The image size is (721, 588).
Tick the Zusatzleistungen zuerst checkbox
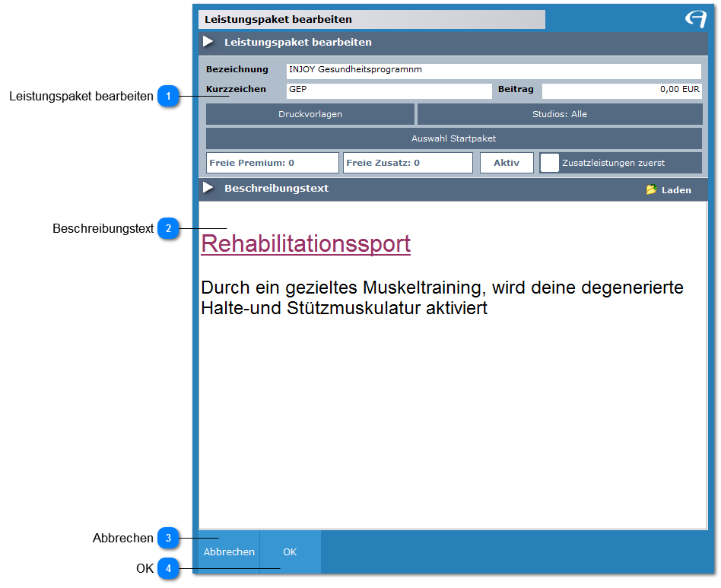(x=549, y=163)
